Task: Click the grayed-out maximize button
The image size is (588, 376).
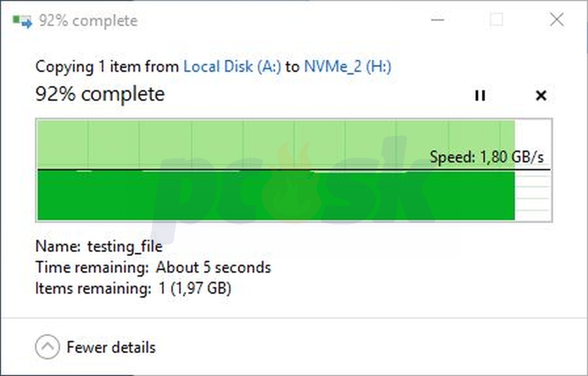Action: 497,20
